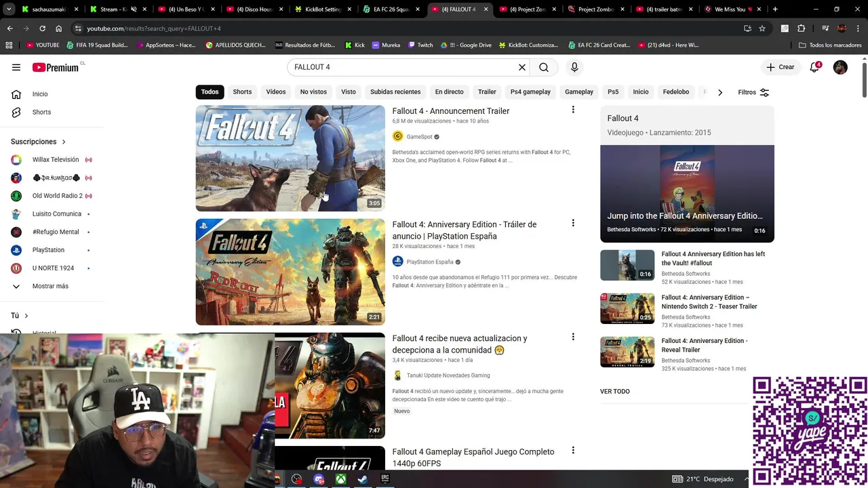Select the Vídeos filter chip
868x488 pixels.
(276, 91)
